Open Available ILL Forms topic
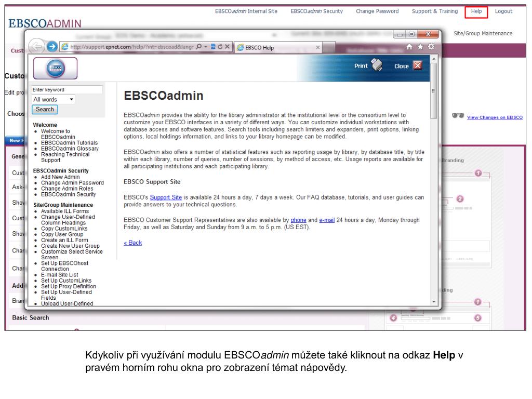 point(65,211)
